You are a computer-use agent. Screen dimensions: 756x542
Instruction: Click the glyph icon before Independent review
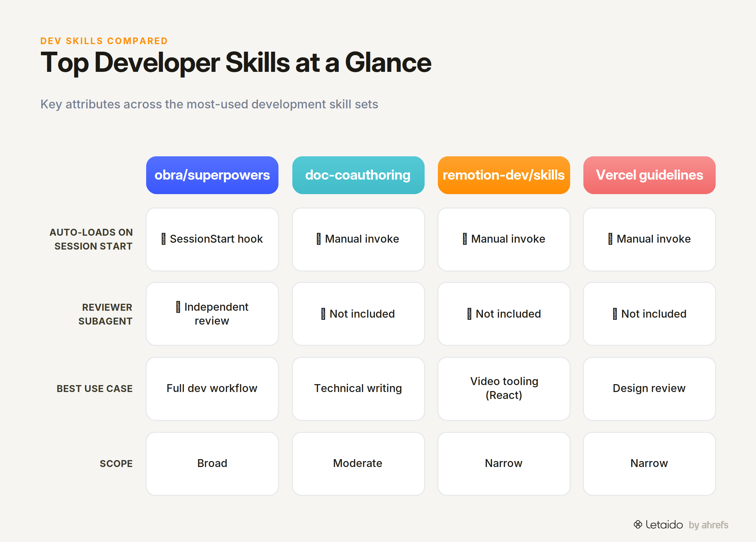point(178,307)
